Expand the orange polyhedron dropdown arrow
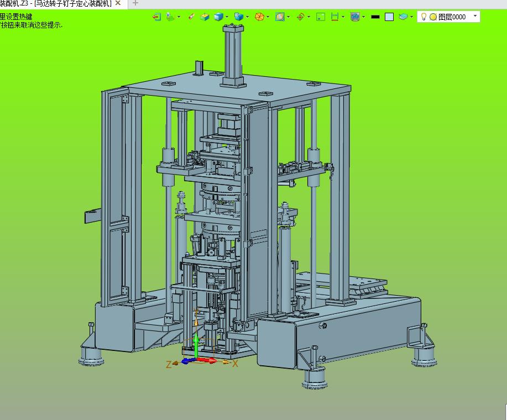 268,17
